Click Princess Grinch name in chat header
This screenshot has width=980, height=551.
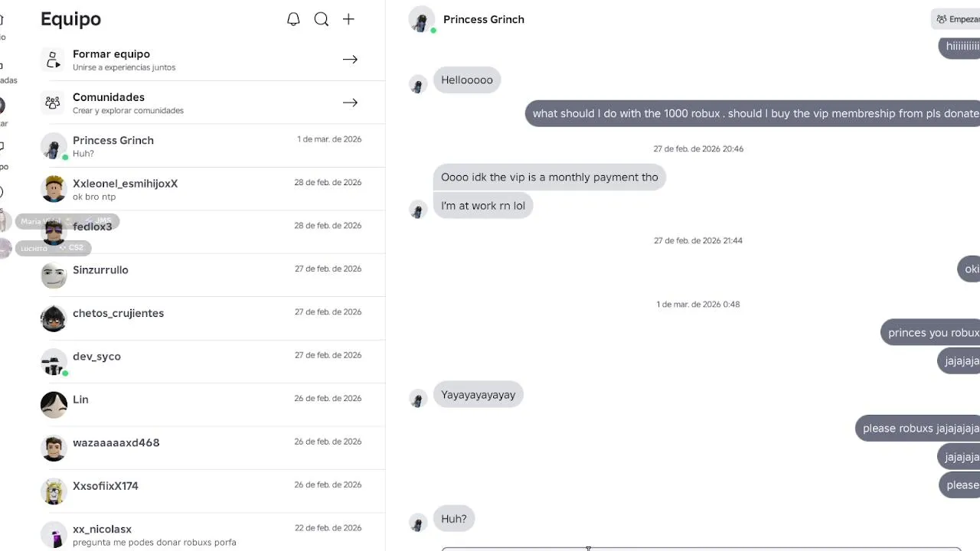coord(484,19)
